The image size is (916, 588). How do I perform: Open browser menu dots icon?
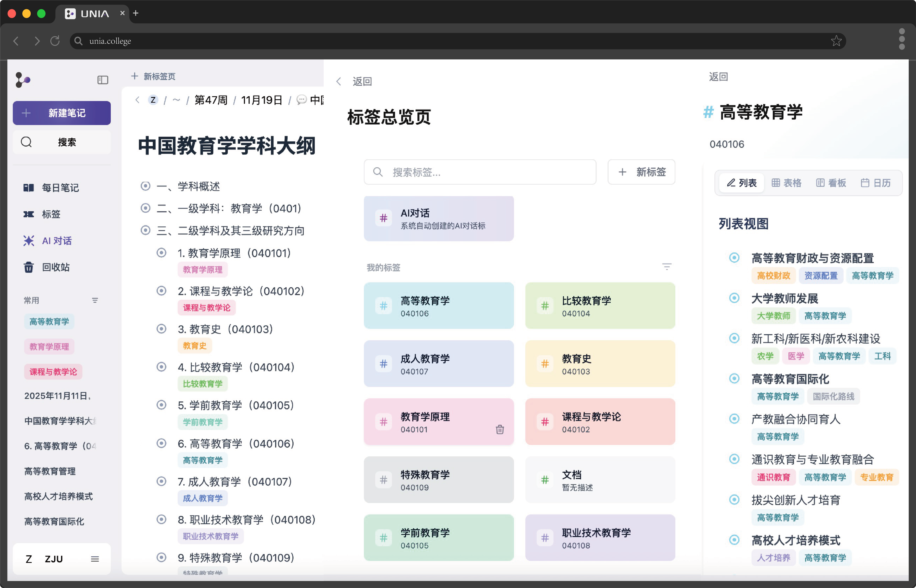(x=902, y=39)
